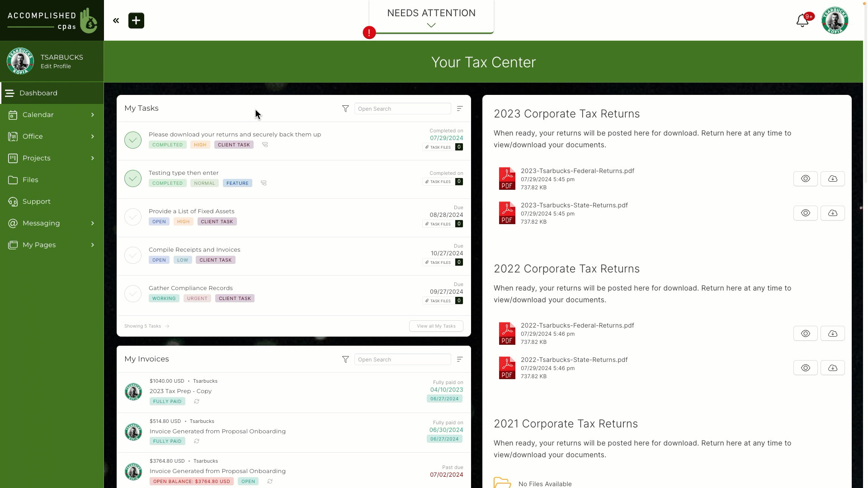868x488 pixels.
Task: Click the filter icon in My Tasks
Action: [x=345, y=108]
